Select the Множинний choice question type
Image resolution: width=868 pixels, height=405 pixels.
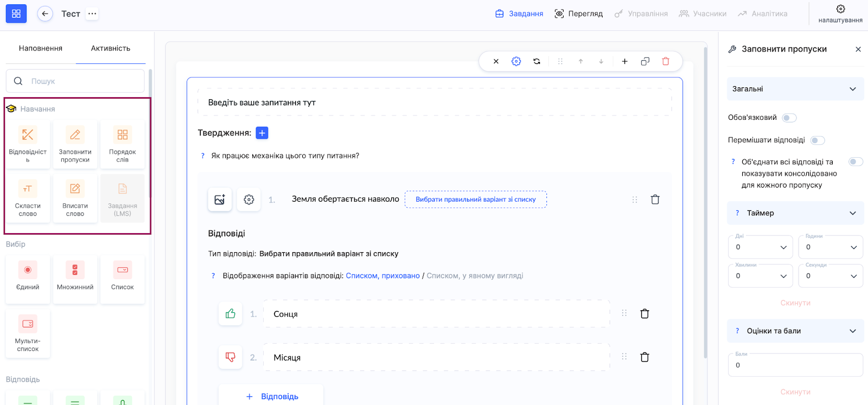click(75, 279)
